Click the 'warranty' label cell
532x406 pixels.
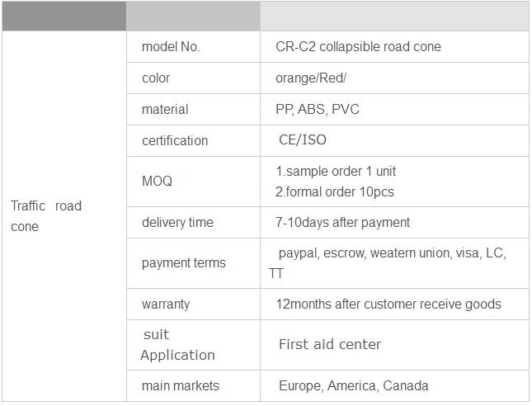click(x=193, y=304)
